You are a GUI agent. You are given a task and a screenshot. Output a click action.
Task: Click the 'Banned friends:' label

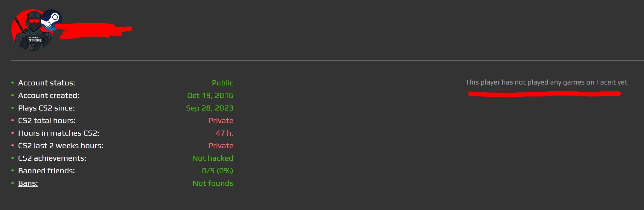tap(46, 171)
